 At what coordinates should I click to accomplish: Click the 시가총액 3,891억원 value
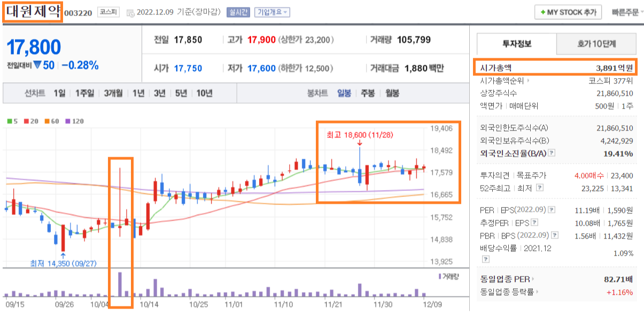615,68
